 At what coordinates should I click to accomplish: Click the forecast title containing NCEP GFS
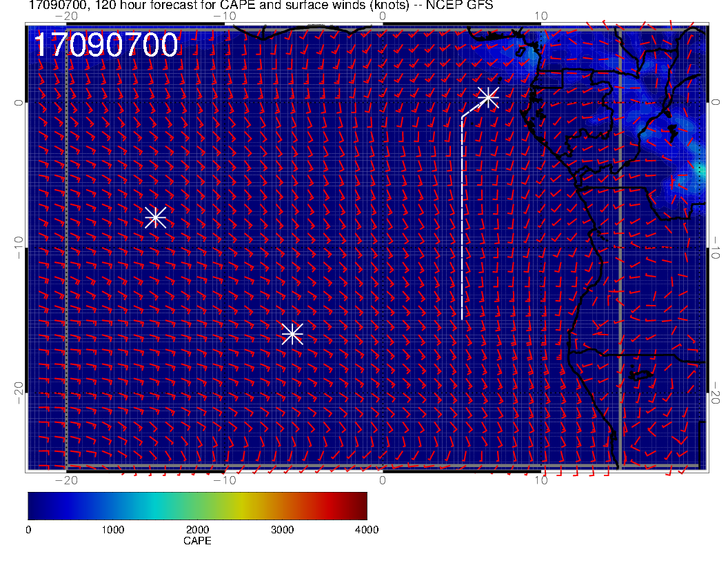click(261, 5)
